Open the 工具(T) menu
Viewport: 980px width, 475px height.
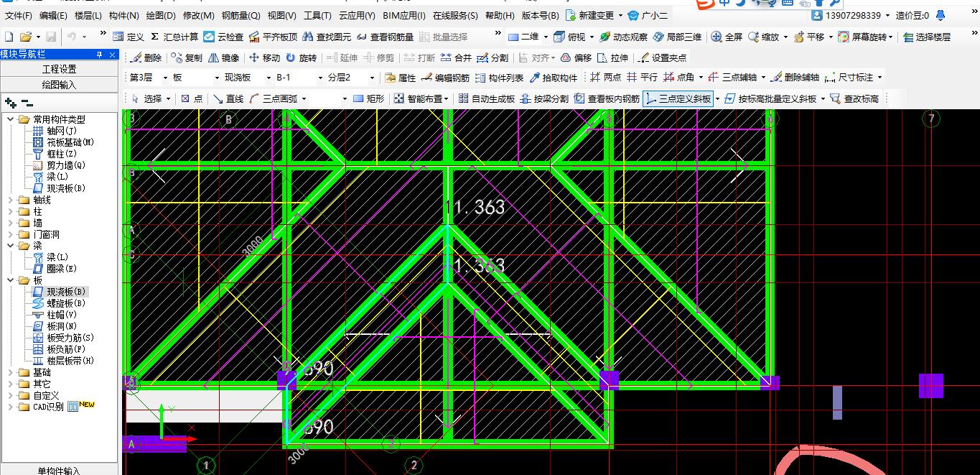coord(317,16)
